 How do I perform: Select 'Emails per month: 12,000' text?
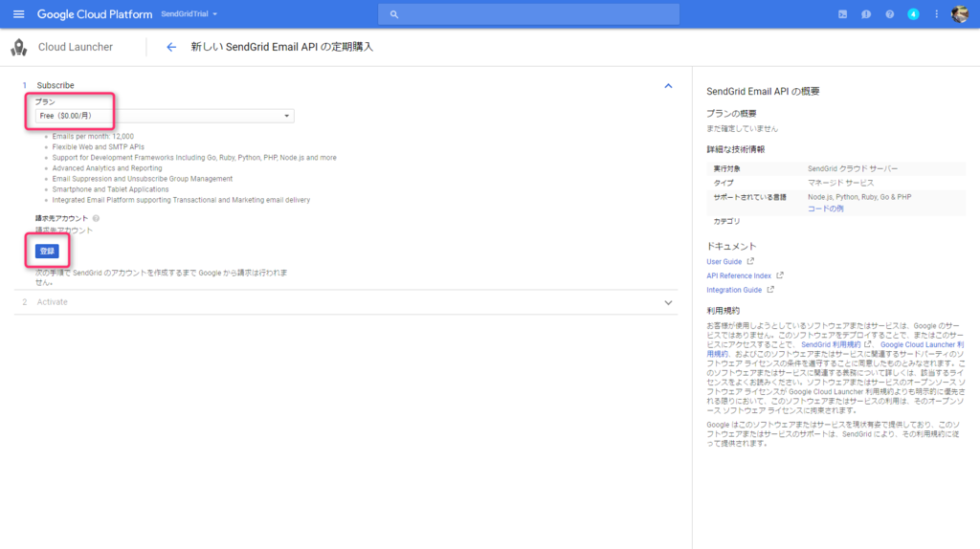(93, 136)
